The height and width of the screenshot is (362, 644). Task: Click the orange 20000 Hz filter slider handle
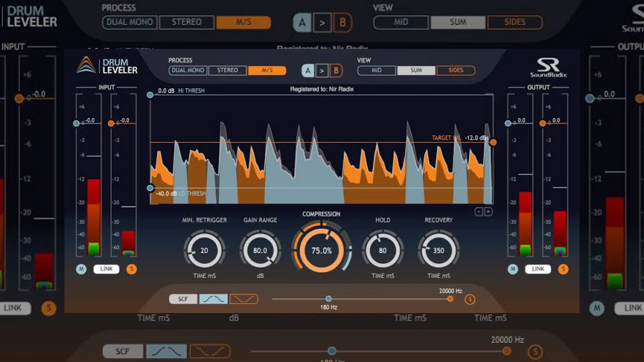pos(450,299)
